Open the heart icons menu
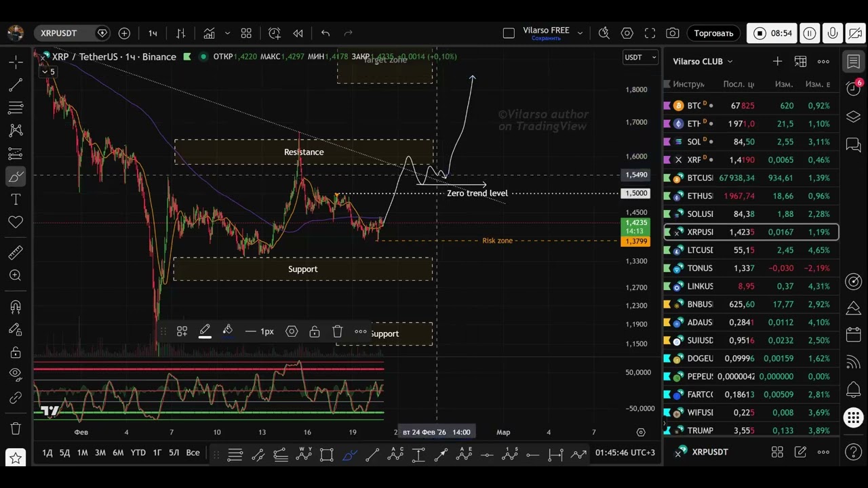This screenshot has height=488, width=868. click(16, 222)
